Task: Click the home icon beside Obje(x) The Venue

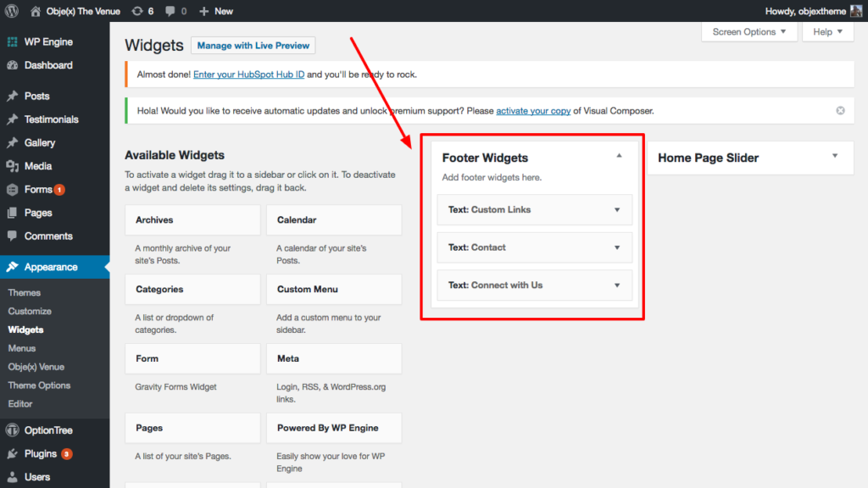Action: point(36,11)
